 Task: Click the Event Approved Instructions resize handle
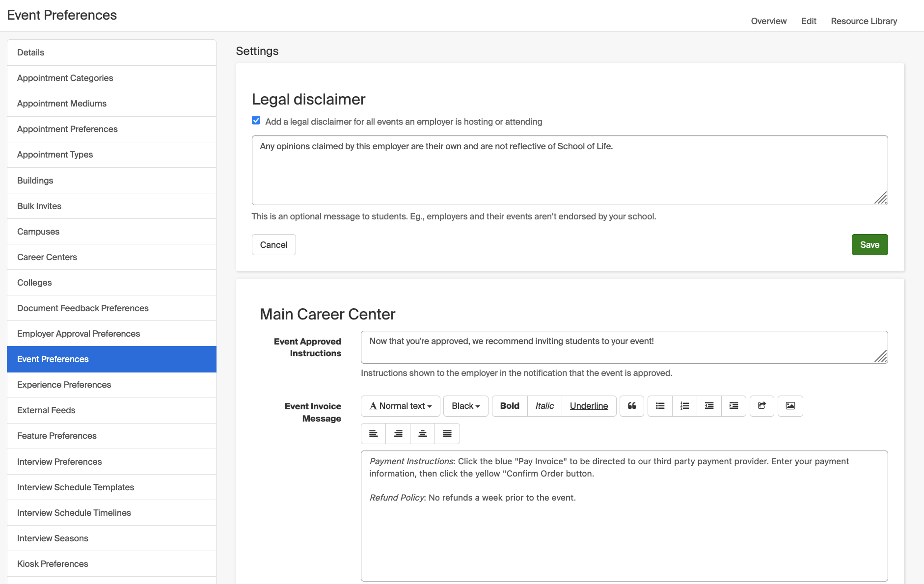(881, 356)
